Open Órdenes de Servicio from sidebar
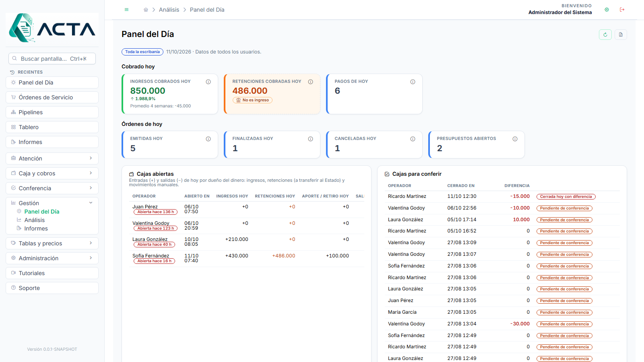644x362 pixels. tap(52, 97)
